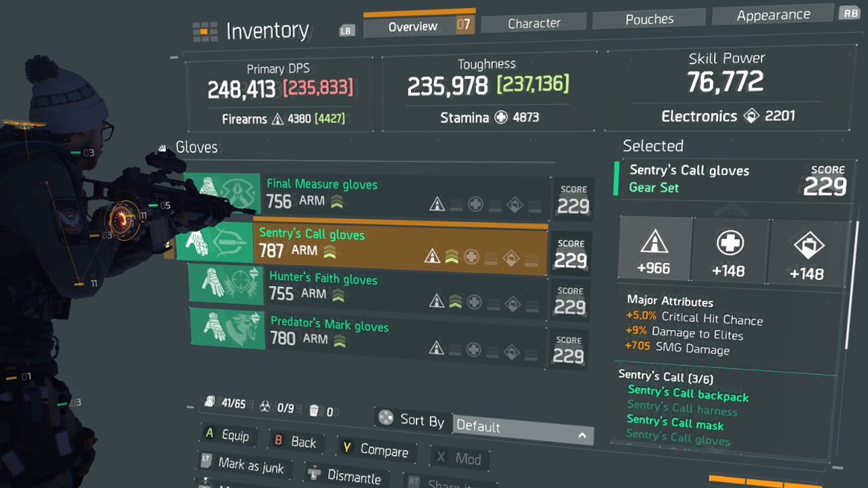Image resolution: width=868 pixels, height=488 pixels.
Task: Click Hunter's Faith row stamina icon
Action: tap(475, 302)
